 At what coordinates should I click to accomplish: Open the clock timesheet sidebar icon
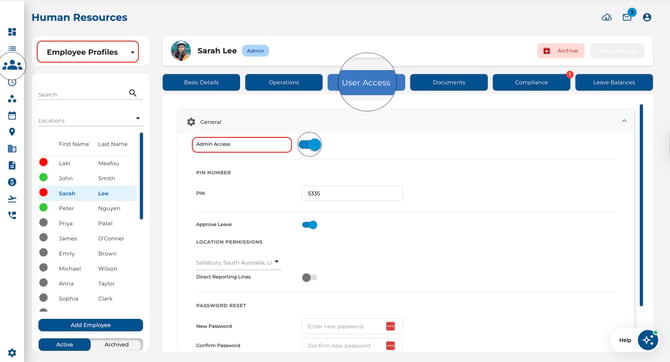pos(12,82)
